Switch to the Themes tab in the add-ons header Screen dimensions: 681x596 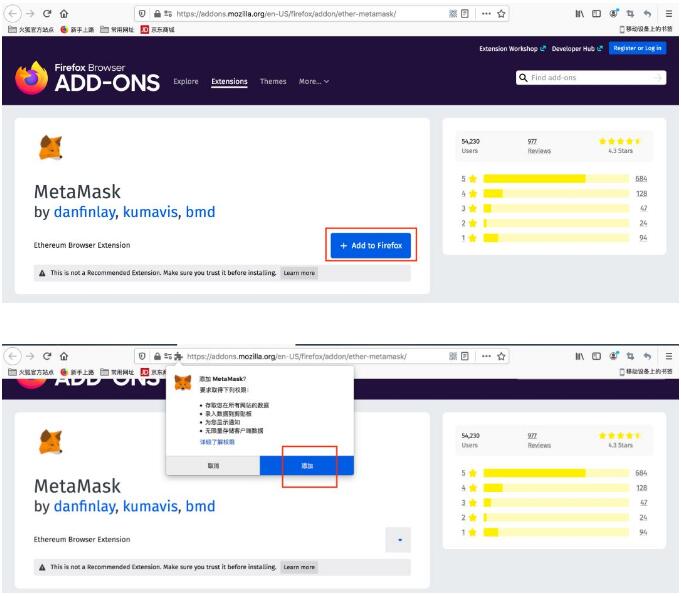pos(273,81)
